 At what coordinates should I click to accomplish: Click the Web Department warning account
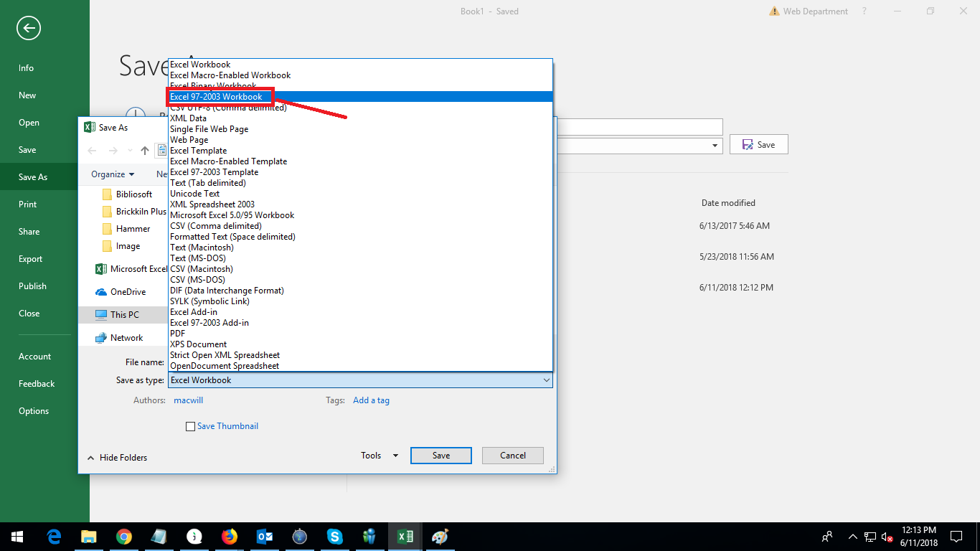pos(809,11)
